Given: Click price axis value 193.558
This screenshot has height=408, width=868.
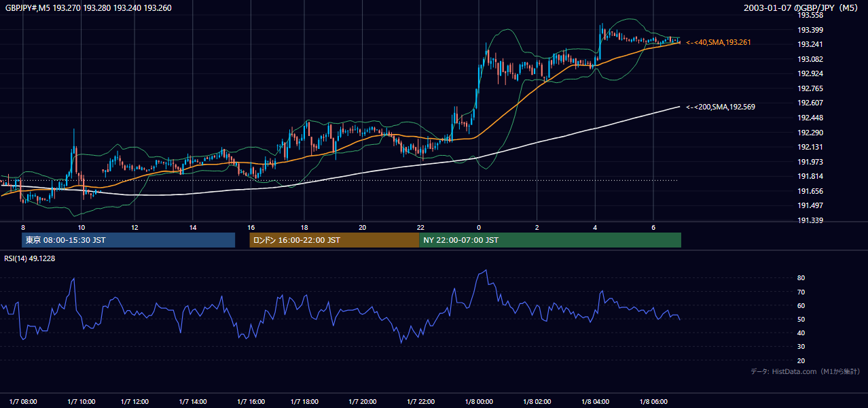Looking at the screenshot, I should [810, 15].
